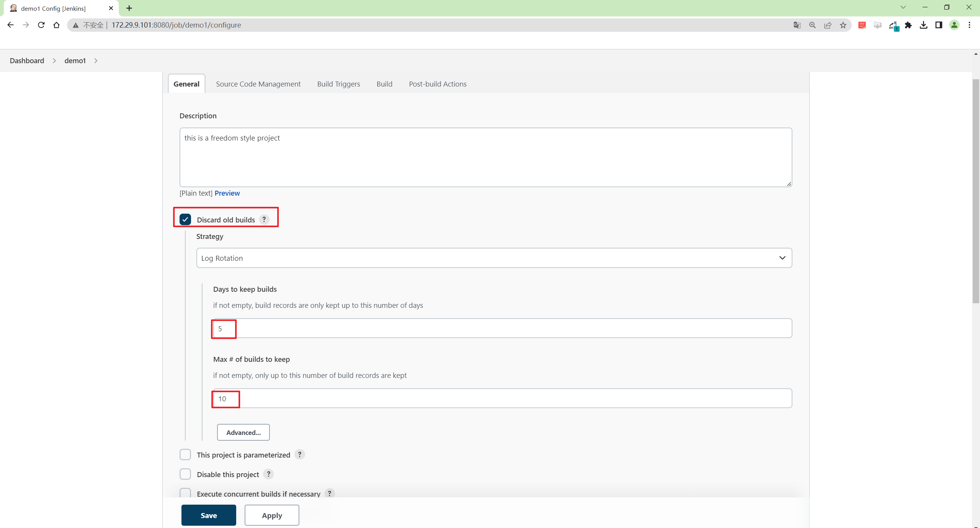
Task: Select the General tab
Action: [x=186, y=84]
